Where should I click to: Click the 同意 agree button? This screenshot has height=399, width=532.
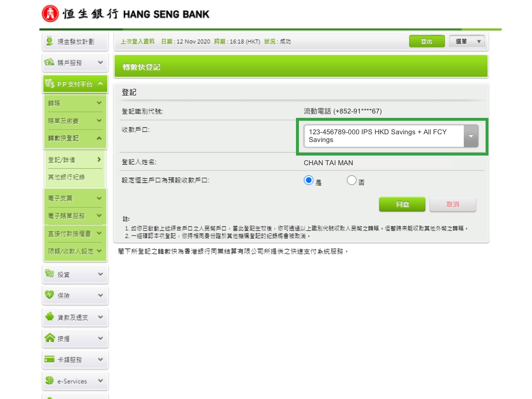click(x=402, y=204)
